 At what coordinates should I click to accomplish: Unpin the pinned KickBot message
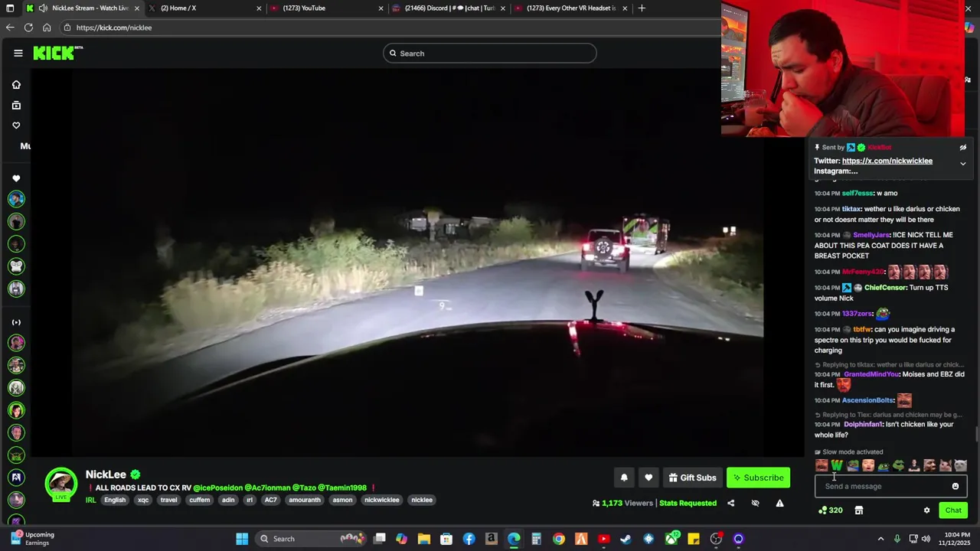(x=963, y=148)
